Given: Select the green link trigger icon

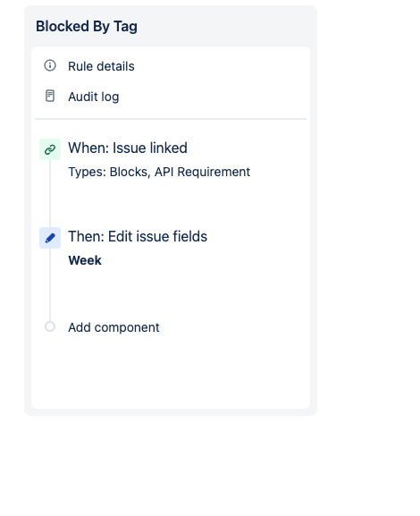Looking at the screenshot, I should pyautogui.click(x=50, y=149).
